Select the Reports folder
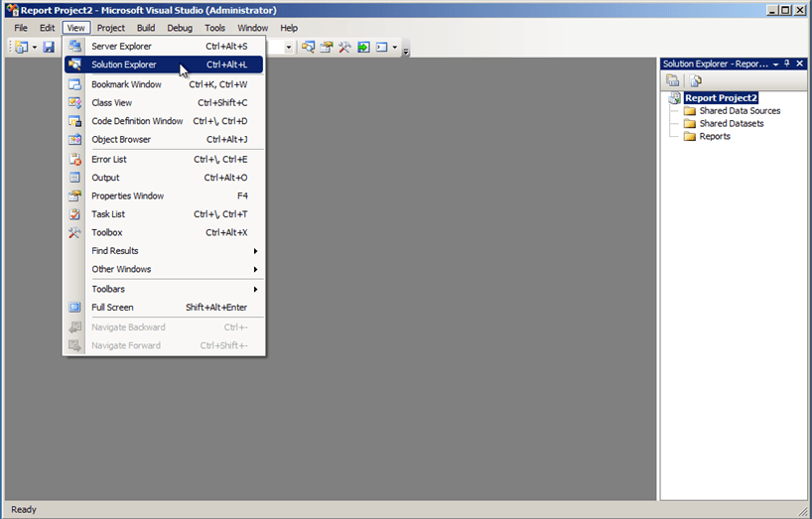Image resolution: width=812 pixels, height=519 pixels. [x=715, y=137]
